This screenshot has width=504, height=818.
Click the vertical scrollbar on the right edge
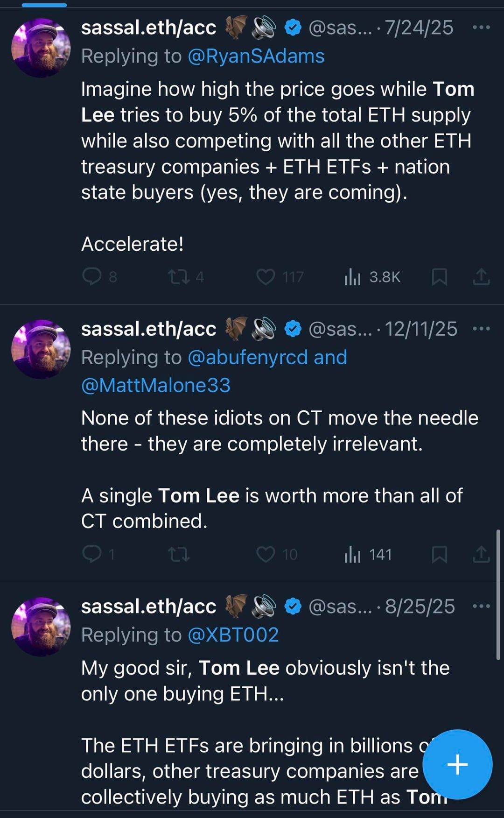click(x=498, y=594)
